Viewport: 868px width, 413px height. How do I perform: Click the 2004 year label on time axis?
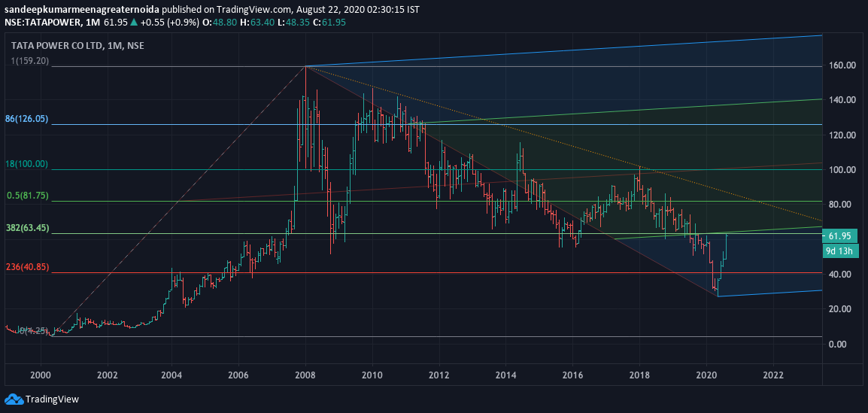(x=171, y=375)
